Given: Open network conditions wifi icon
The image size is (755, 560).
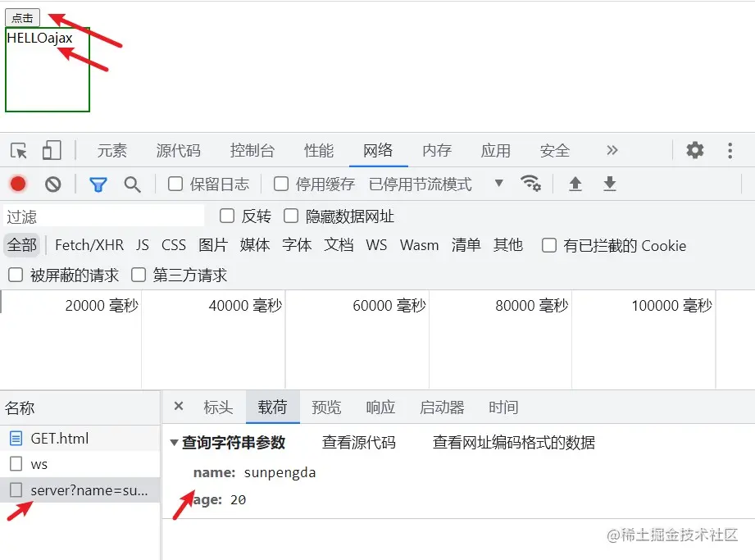Looking at the screenshot, I should coord(530,184).
